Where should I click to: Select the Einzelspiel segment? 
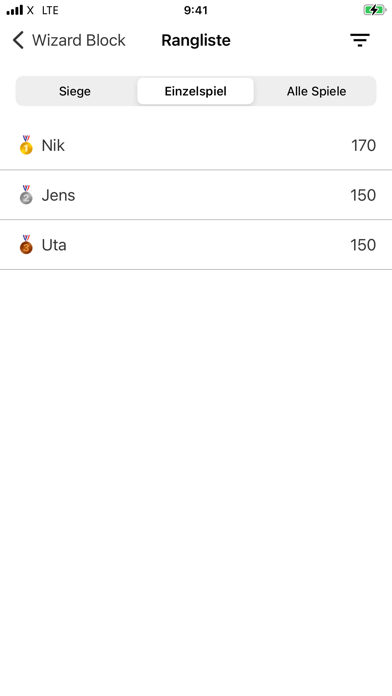196,91
